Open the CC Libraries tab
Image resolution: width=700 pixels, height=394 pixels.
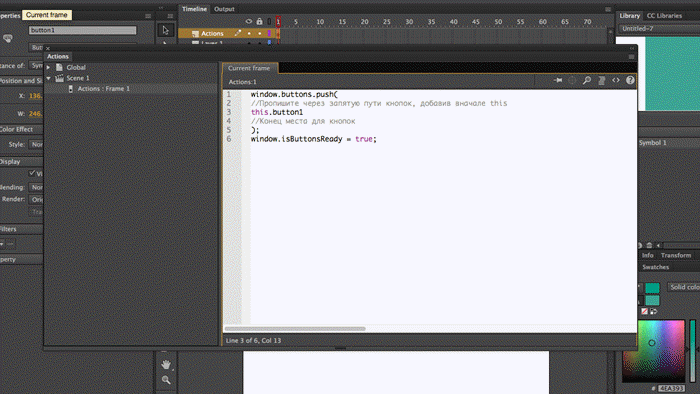pos(664,16)
